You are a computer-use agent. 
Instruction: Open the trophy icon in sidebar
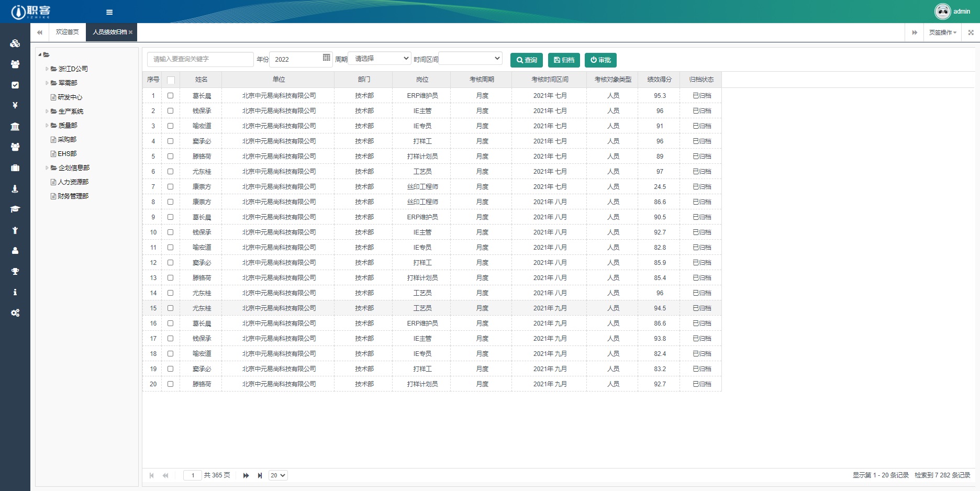coord(15,272)
